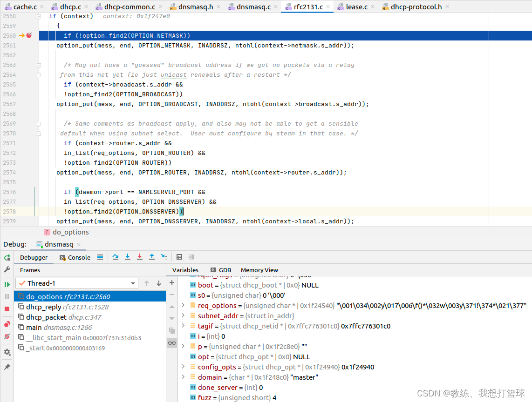Switch to the dnsmasq.c tab

(x=253, y=7)
